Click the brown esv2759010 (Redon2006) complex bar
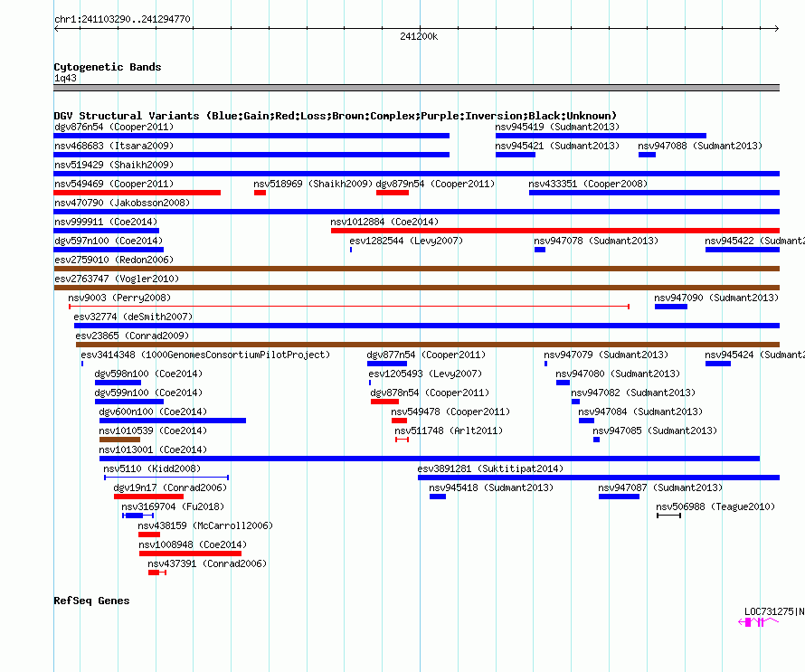The image size is (805, 672). click(417, 269)
